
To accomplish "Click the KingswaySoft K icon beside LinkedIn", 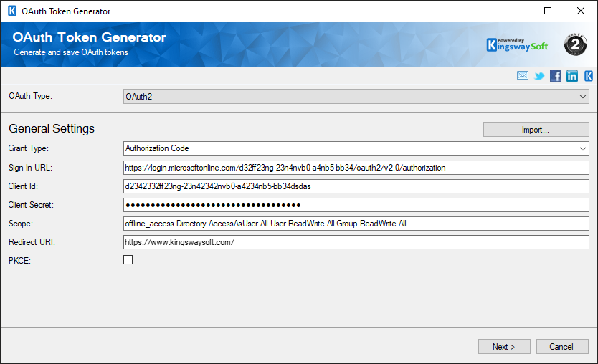I will [x=589, y=76].
